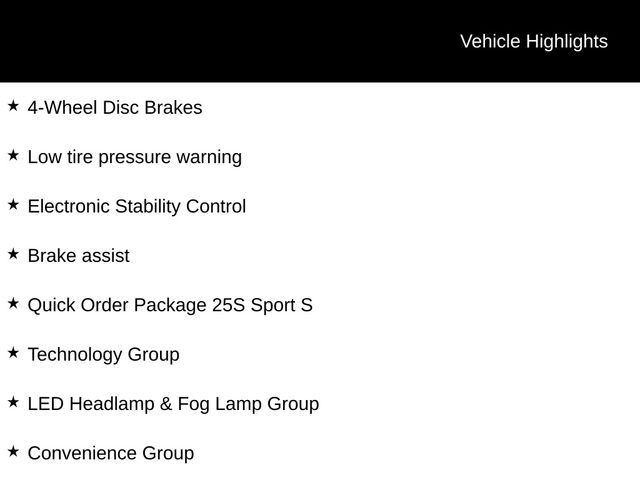640x480 pixels.
Task: Click the Convenience Group item
Action: 111,453
